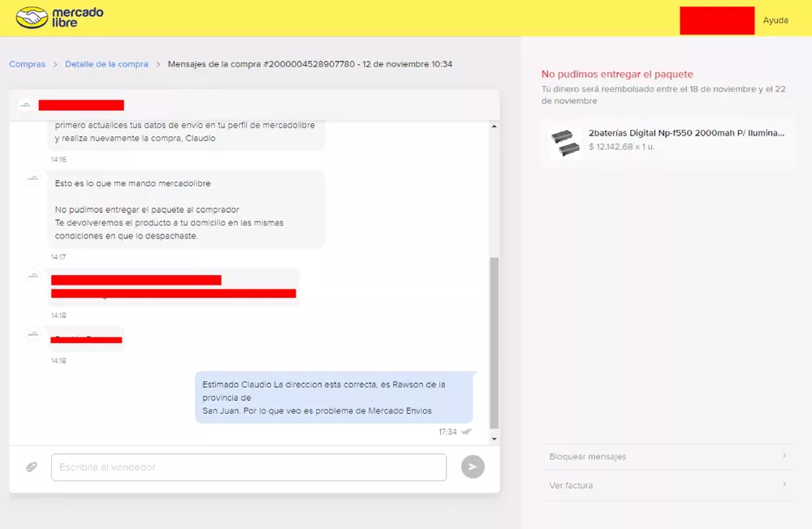The height and width of the screenshot is (529, 812).
Task: Click the chat scrollbar thumb
Action: pyautogui.click(x=494, y=341)
